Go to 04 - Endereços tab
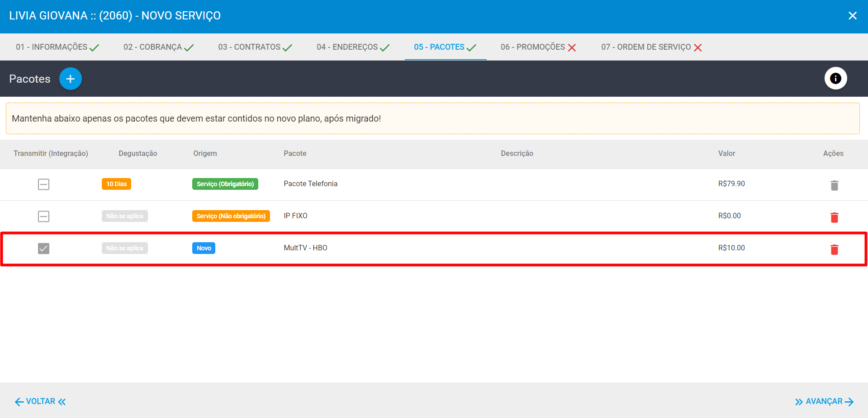This screenshot has height=418, width=868. 353,47
